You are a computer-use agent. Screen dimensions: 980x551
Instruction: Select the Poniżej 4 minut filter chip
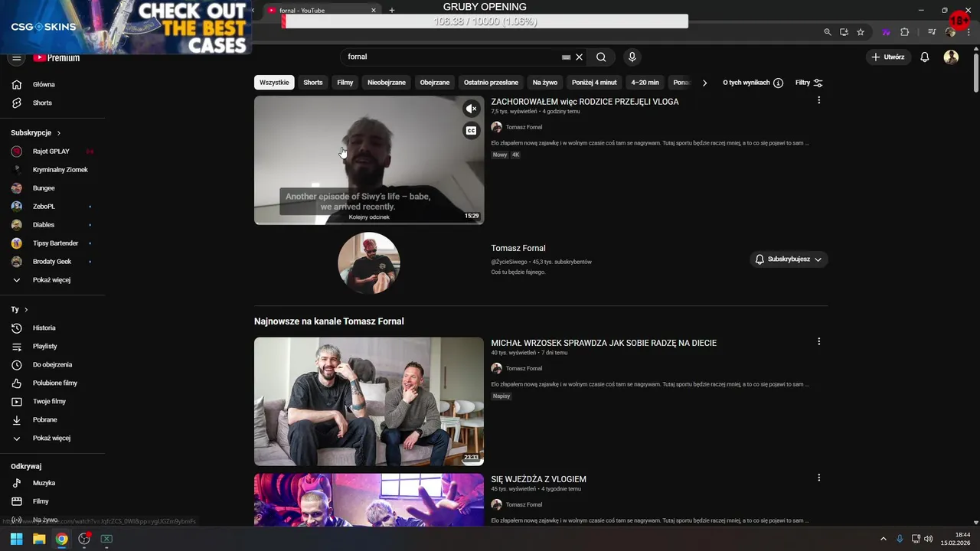(x=594, y=83)
